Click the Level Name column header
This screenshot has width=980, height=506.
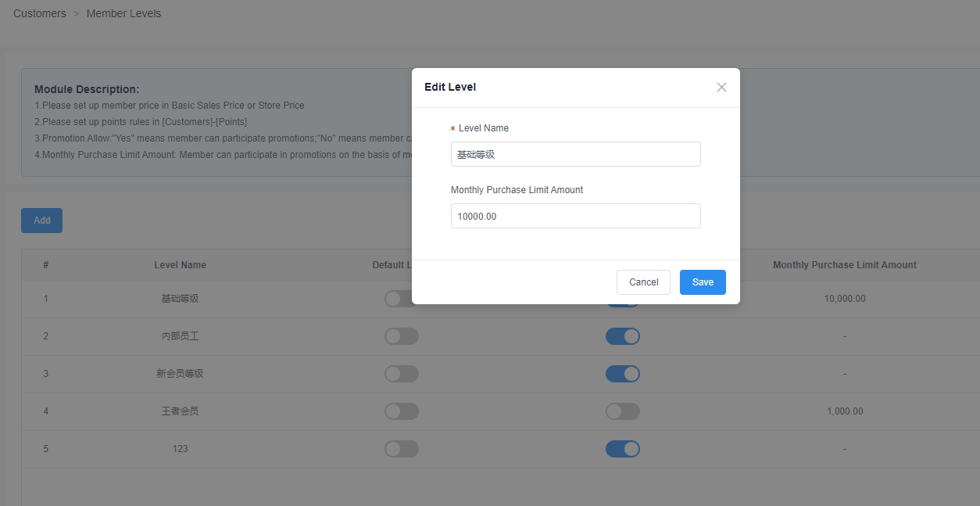[x=181, y=265]
